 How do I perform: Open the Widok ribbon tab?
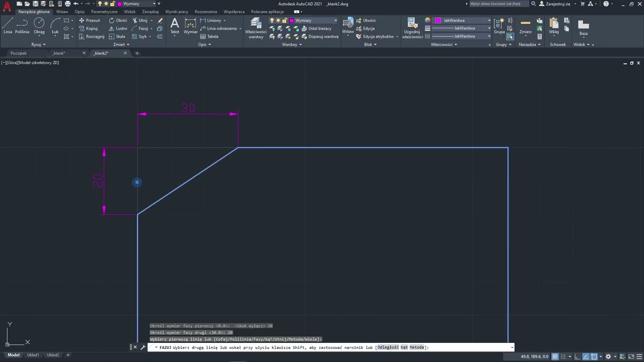[130, 12]
